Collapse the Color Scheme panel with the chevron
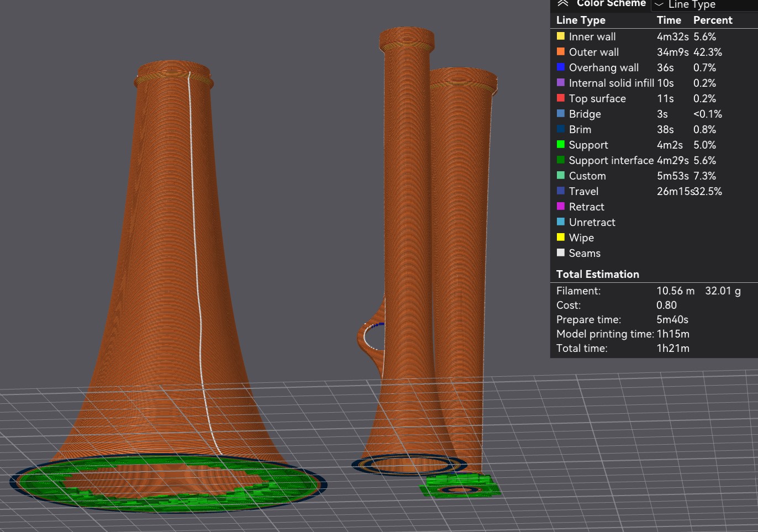This screenshot has height=532, width=758. (x=563, y=3)
